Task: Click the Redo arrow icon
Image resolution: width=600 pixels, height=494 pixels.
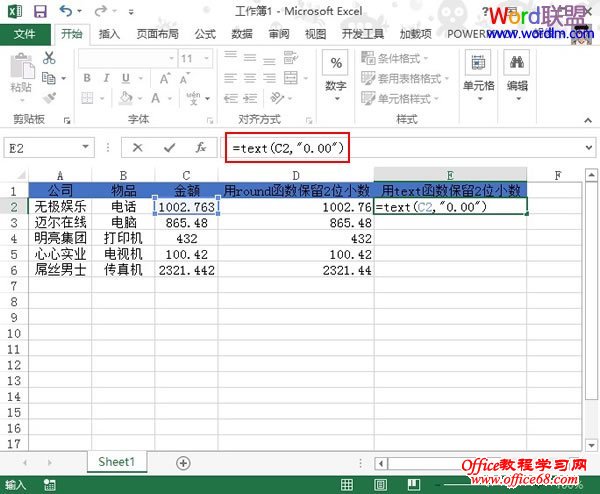Action: coord(100,11)
